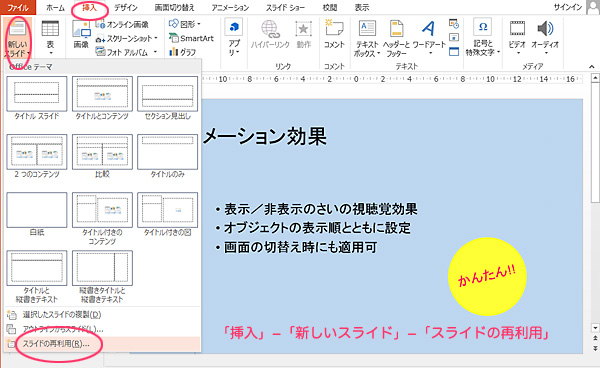This screenshot has height=368, width=600.
Task: Go to previous slide with double-up arrow
Action: [x=595, y=338]
